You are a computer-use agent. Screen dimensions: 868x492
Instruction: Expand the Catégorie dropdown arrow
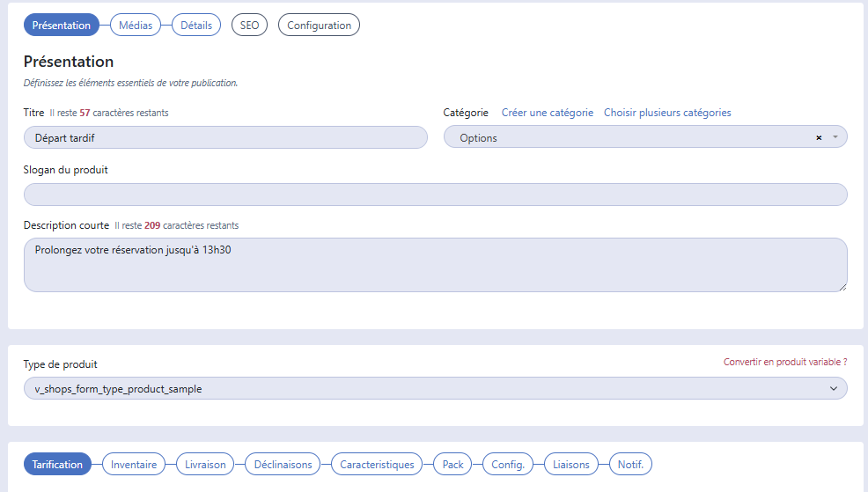tap(835, 137)
